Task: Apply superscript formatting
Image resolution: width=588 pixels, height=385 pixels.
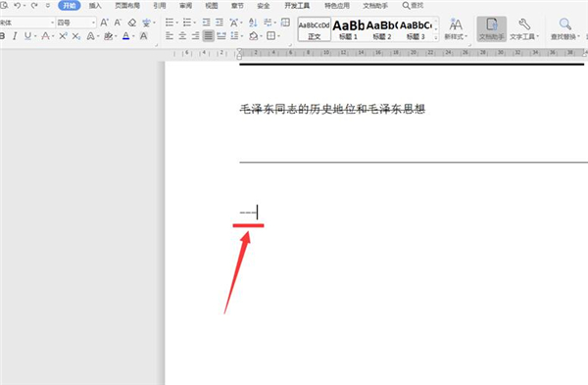Action: (x=63, y=36)
